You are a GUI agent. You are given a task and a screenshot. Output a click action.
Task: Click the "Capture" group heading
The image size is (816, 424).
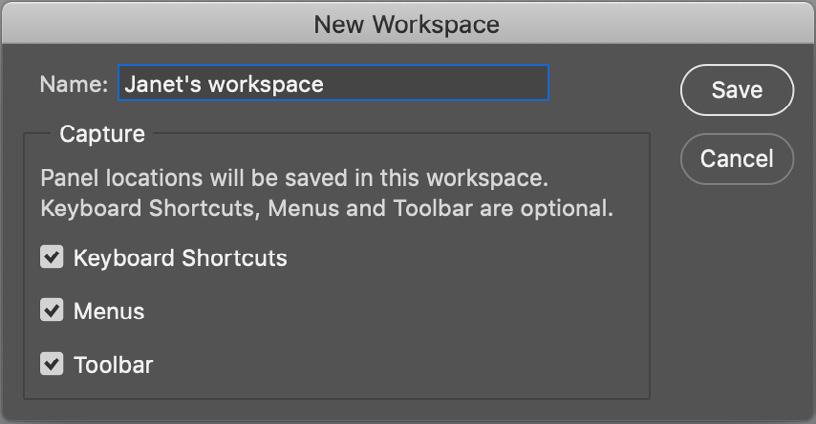tap(102, 134)
